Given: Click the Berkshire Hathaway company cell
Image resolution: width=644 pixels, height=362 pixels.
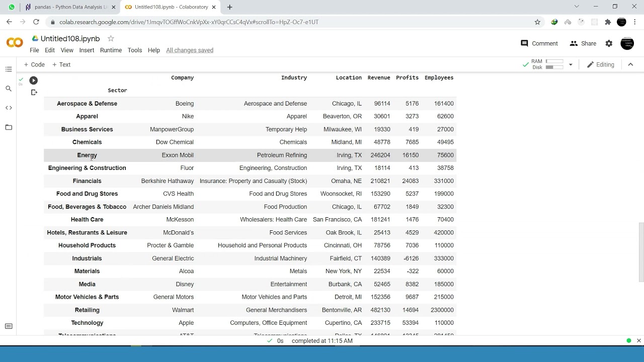Looking at the screenshot, I should pos(168,181).
